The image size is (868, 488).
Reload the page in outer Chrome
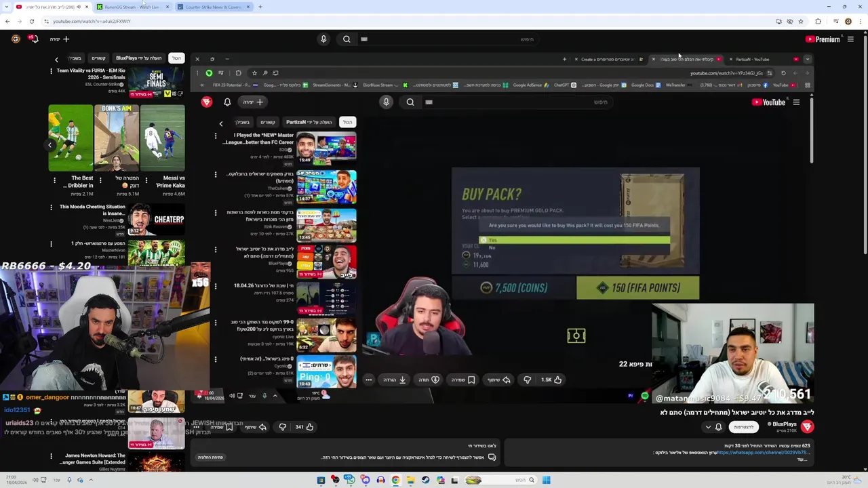click(x=31, y=21)
